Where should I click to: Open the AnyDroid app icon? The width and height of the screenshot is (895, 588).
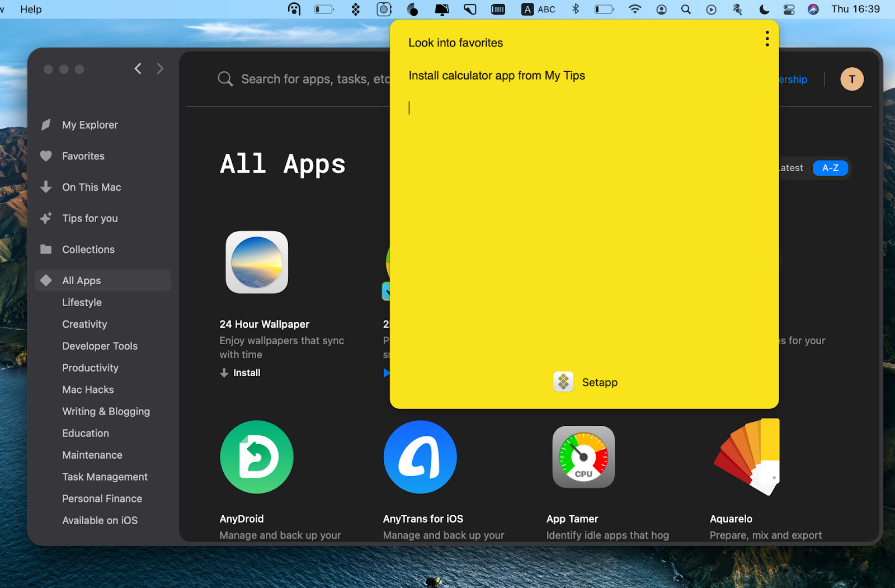pos(257,457)
